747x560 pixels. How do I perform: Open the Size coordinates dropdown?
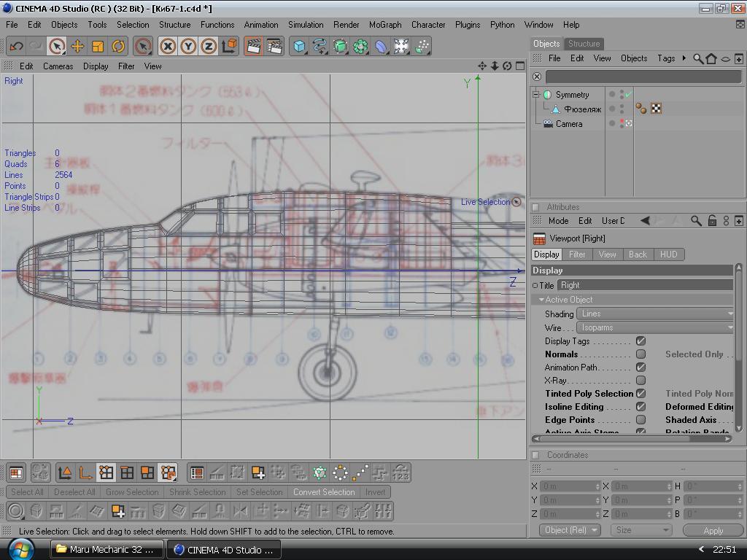[641, 530]
